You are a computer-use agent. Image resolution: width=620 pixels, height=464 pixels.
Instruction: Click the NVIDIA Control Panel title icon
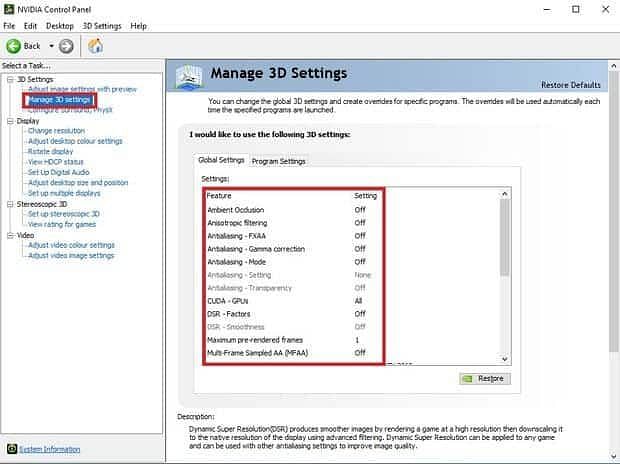(9, 9)
